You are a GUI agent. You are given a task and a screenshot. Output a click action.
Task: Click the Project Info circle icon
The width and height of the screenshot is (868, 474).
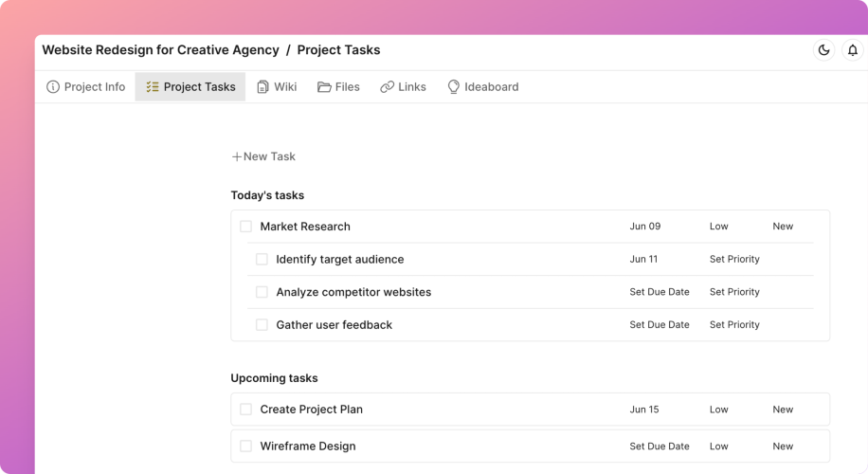pos(53,87)
